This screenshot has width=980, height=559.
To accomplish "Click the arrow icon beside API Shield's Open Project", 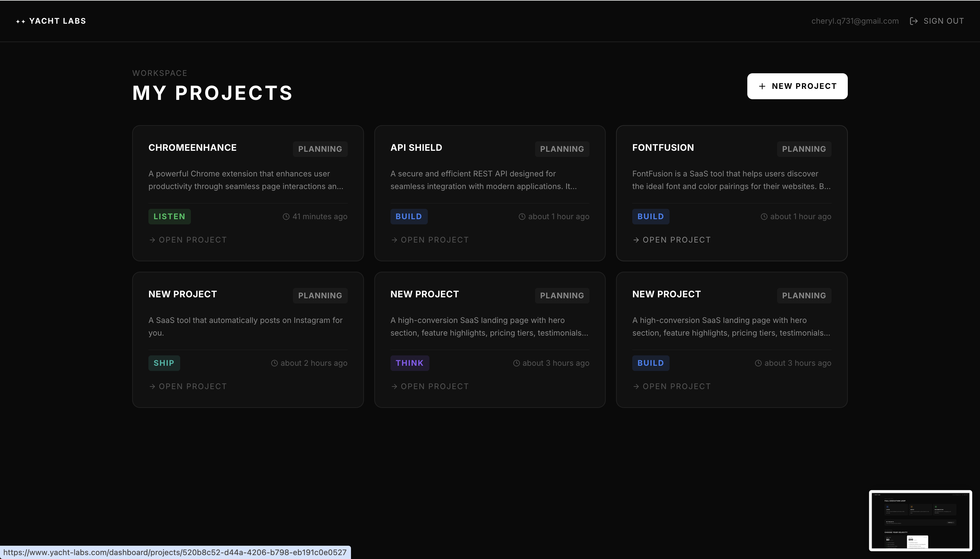I will 394,240.
